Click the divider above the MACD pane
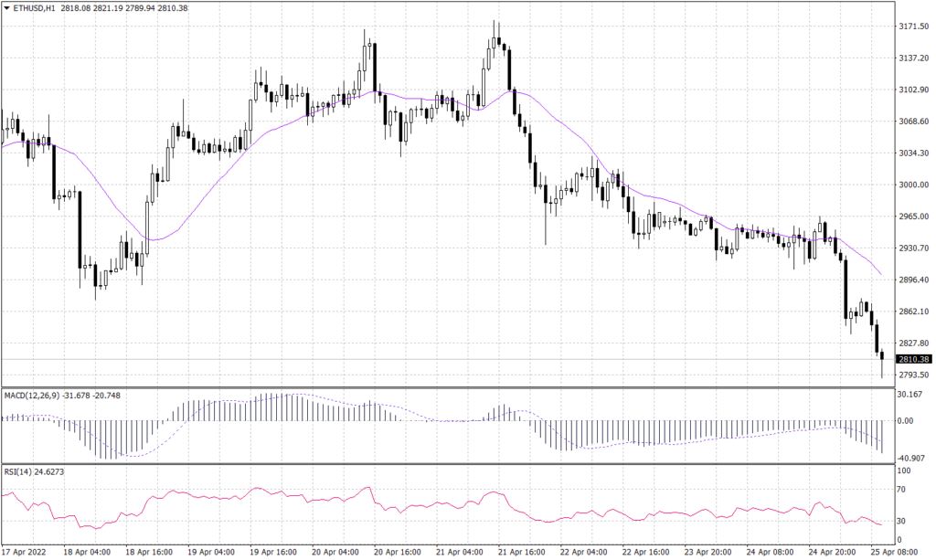The width and height of the screenshot is (936, 560). pos(457,386)
